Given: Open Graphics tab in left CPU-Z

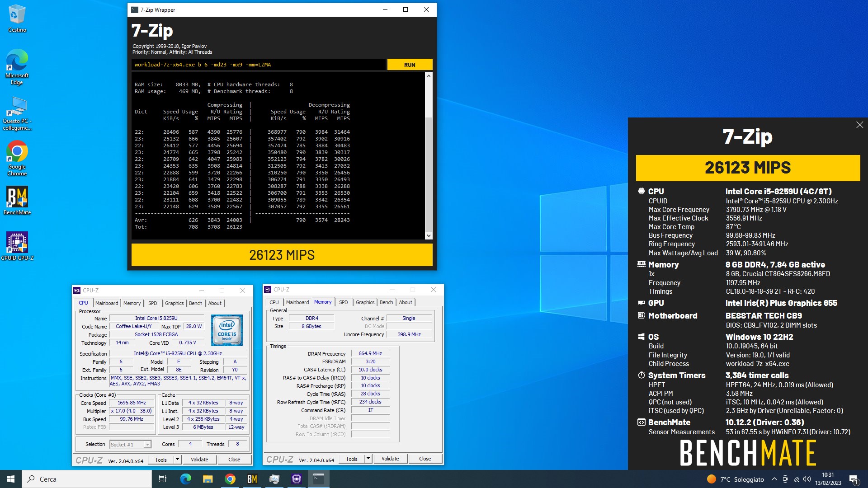Looking at the screenshot, I should [174, 303].
